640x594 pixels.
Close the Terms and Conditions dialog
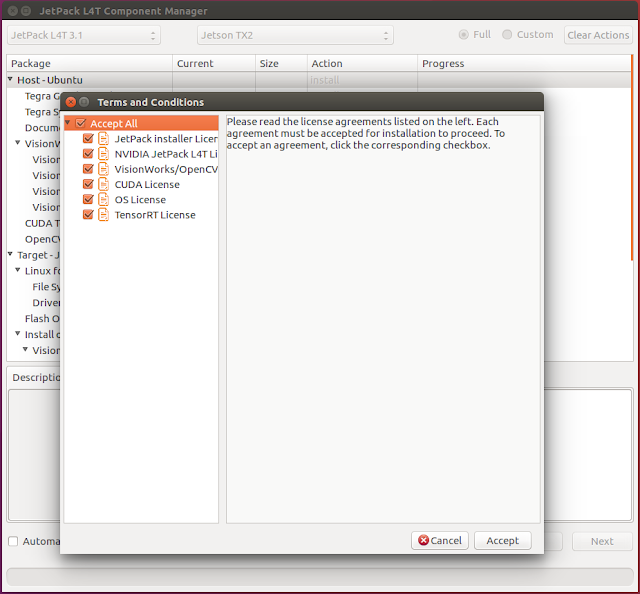[x=71, y=102]
